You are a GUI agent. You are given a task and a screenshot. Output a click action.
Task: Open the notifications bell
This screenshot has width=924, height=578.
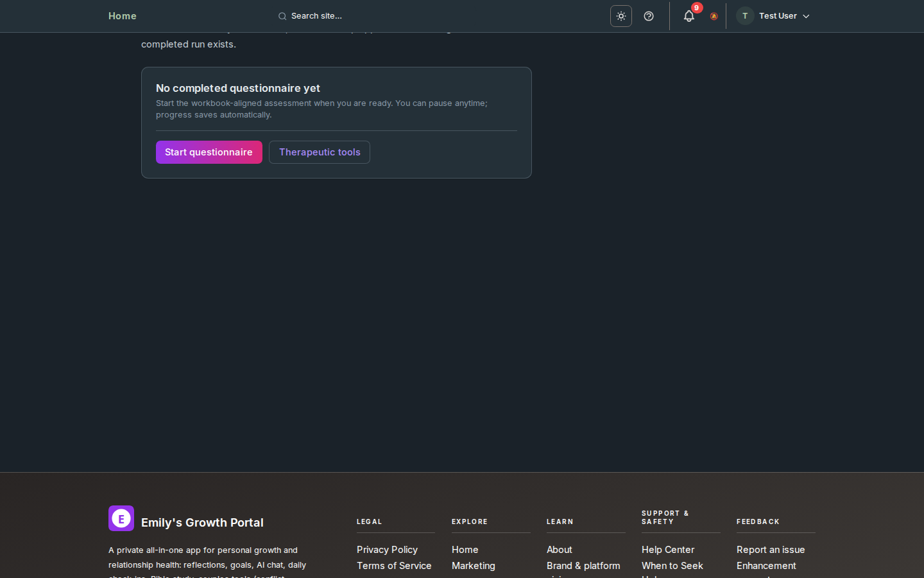689,16
